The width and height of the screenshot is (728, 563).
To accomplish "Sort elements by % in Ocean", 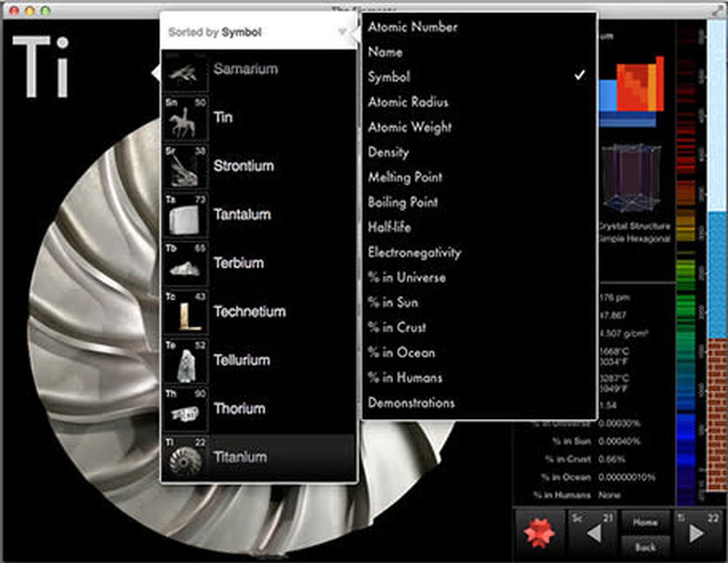I will (x=401, y=353).
